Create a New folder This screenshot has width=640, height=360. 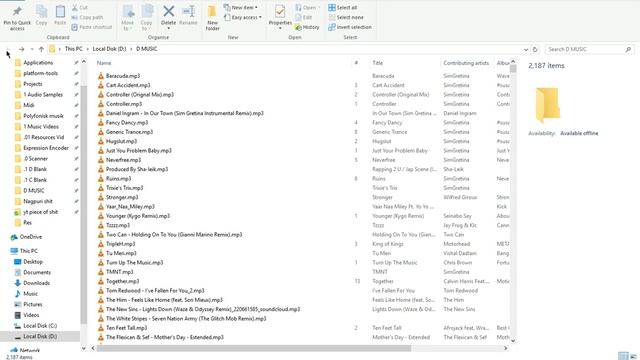pos(212,18)
